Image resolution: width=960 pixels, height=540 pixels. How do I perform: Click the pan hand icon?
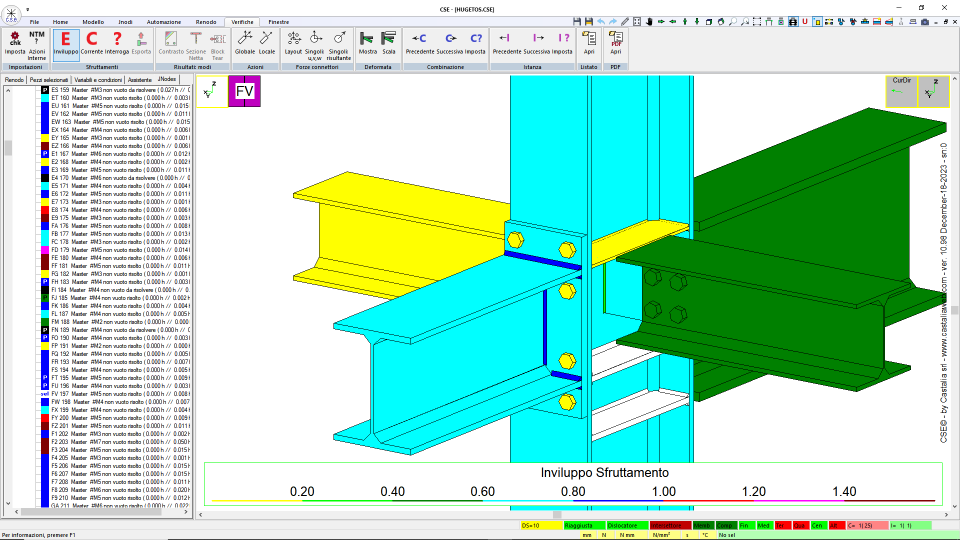pos(649,21)
